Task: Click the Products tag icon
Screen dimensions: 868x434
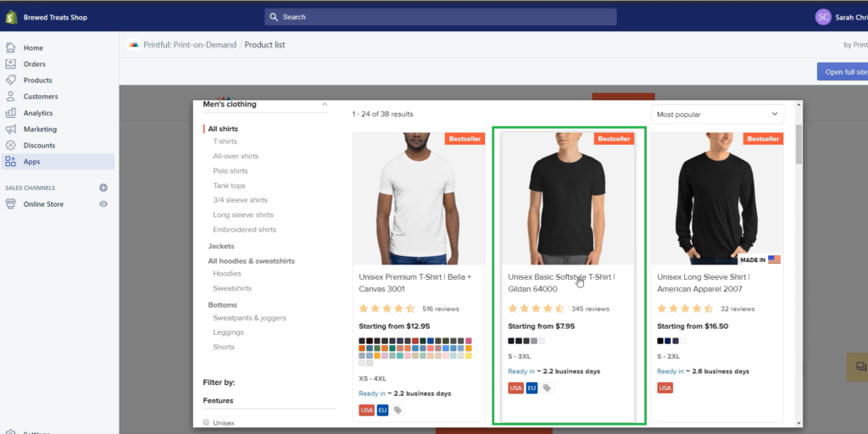Action: coord(10,80)
